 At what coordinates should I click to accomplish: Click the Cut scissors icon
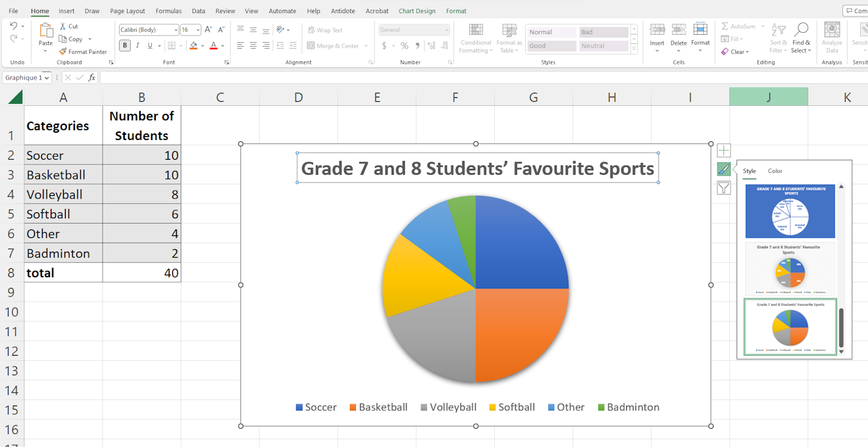63,26
